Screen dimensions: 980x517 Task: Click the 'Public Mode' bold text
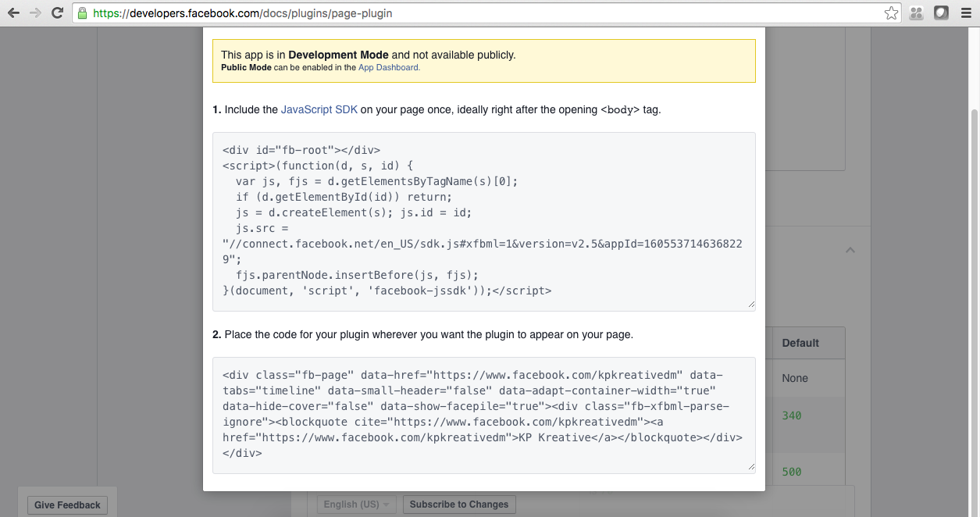246,68
